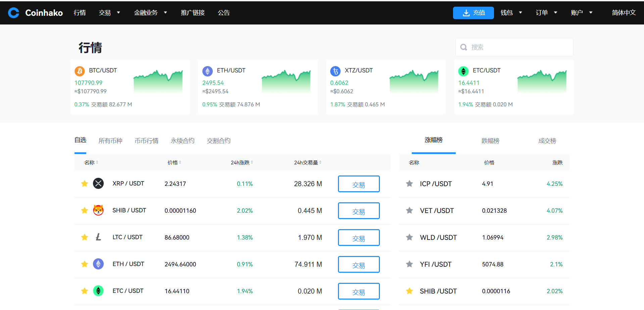Favorite WLD /USDT with star

(409, 237)
